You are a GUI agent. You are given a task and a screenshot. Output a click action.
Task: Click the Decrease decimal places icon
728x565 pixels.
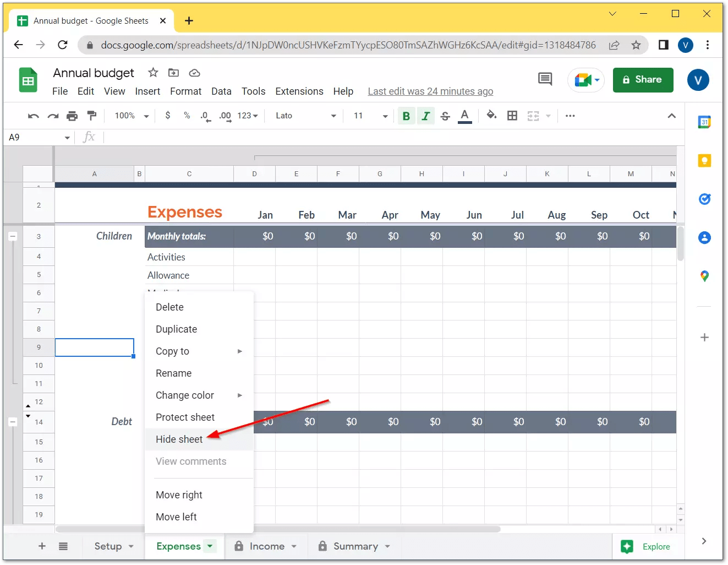[x=205, y=116]
